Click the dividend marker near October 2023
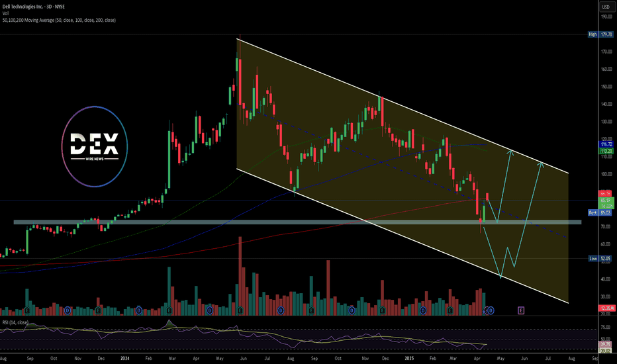The width and height of the screenshot is (617, 364). pyautogui.click(x=68, y=311)
